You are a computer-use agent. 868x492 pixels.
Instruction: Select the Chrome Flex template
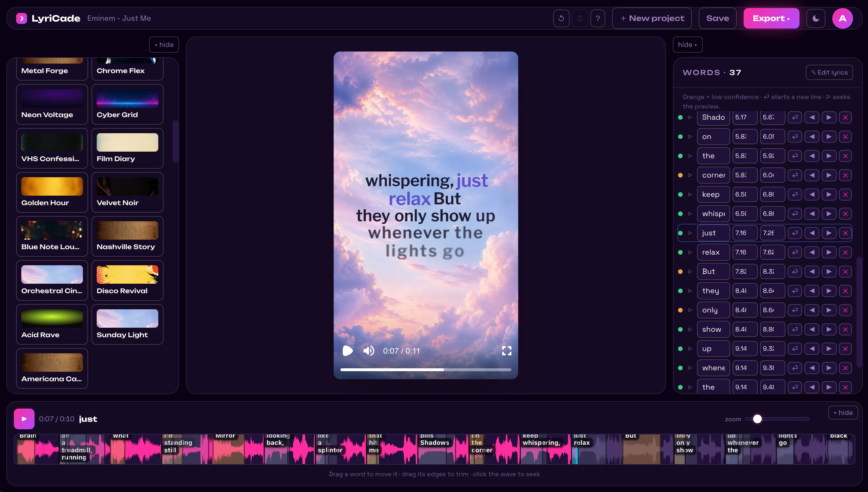click(127, 68)
